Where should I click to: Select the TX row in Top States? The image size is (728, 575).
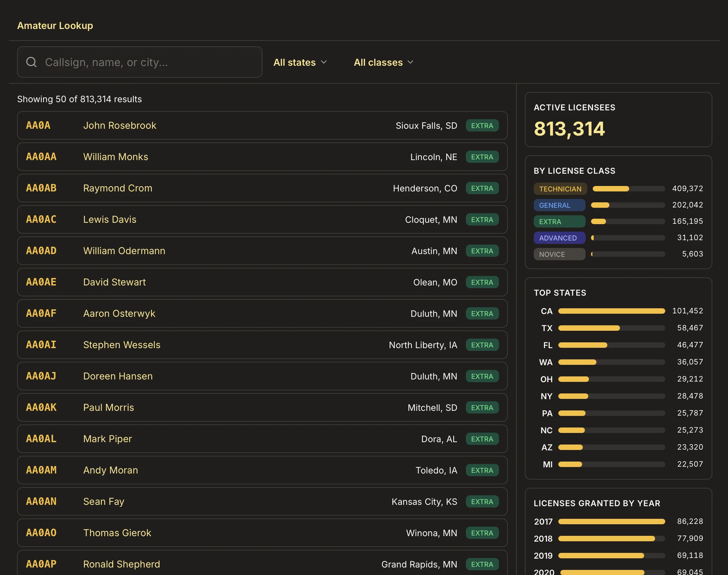coord(619,328)
